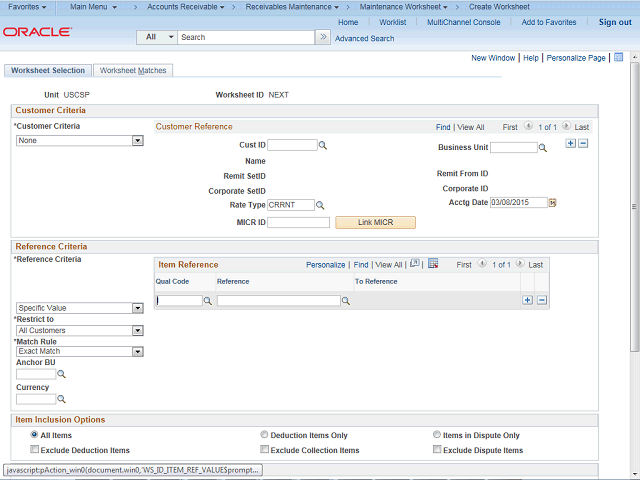Enable the Exclude Collection Items checkbox
The width and height of the screenshot is (640, 480).
264,450
